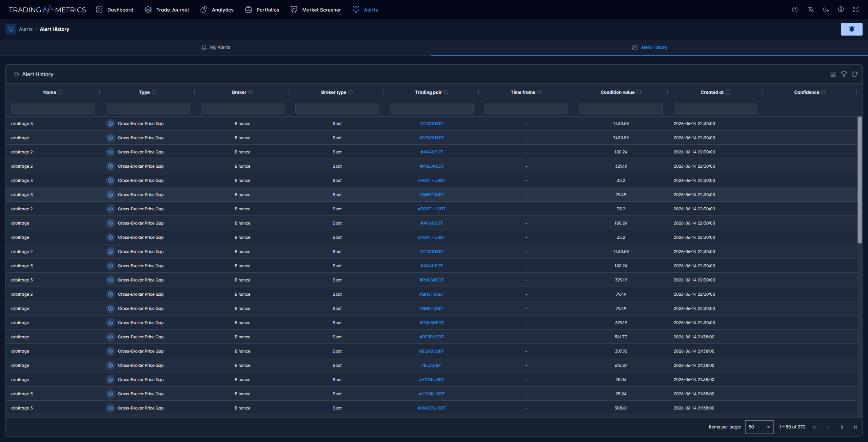Go to Analytics in the top bar
Screen dimensions: 868x442
click(x=217, y=9)
